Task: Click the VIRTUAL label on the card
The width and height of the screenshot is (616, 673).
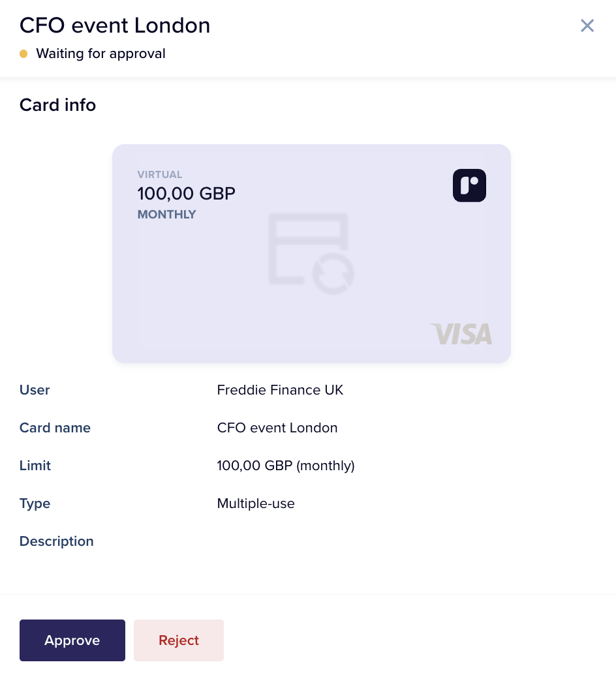Action: [160, 175]
